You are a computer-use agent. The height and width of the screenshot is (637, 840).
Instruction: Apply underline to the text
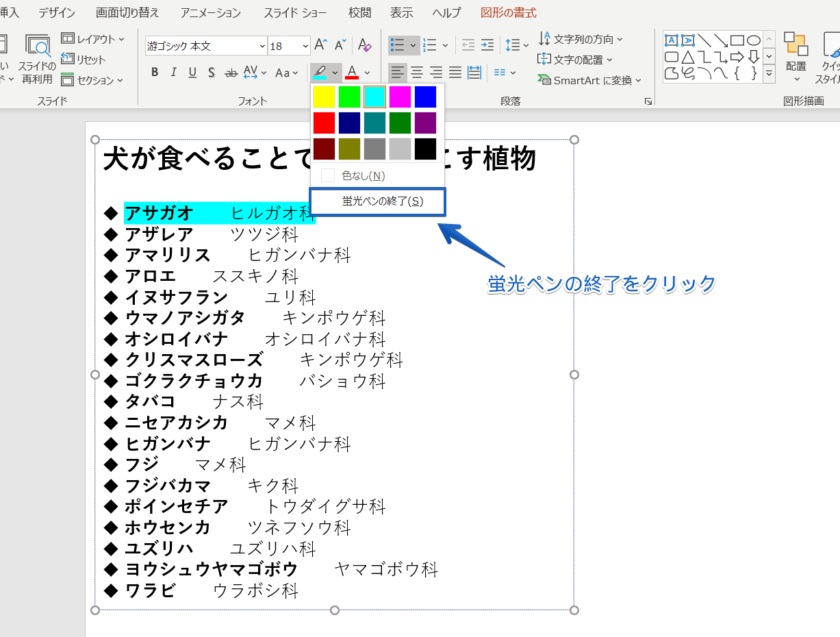[x=192, y=73]
